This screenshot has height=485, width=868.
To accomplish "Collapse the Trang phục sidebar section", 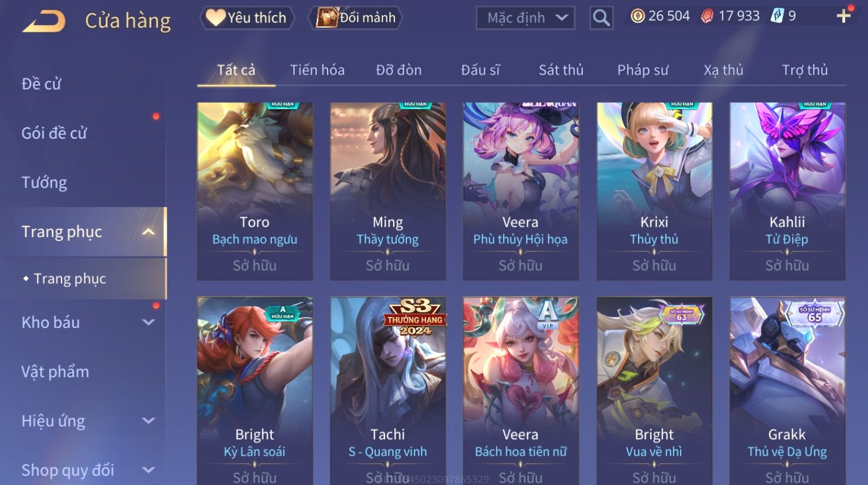I will coord(148,232).
